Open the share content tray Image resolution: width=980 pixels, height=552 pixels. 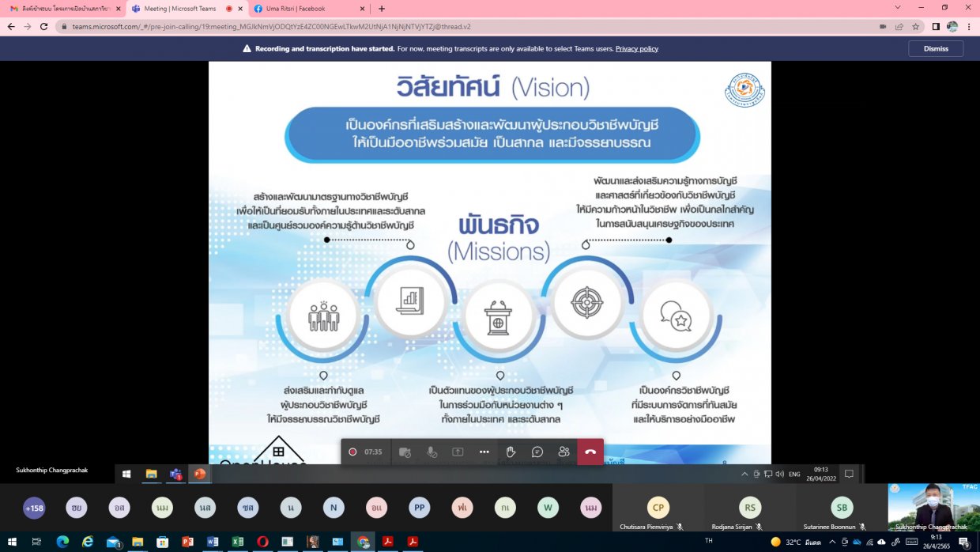click(x=458, y=452)
